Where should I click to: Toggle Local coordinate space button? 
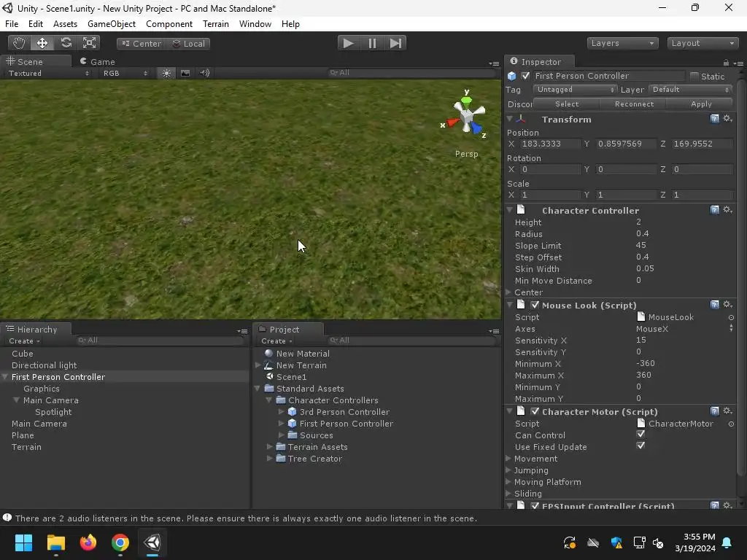coord(189,44)
